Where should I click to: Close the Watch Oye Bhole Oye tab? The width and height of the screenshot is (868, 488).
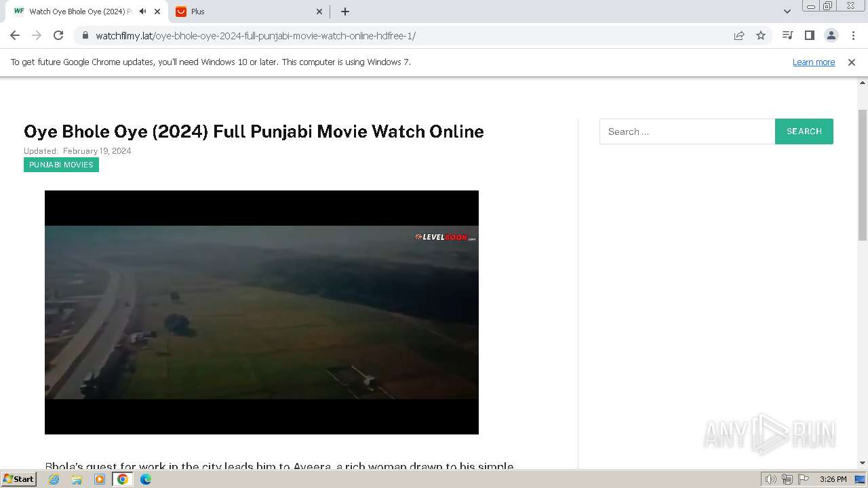(157, 12)
